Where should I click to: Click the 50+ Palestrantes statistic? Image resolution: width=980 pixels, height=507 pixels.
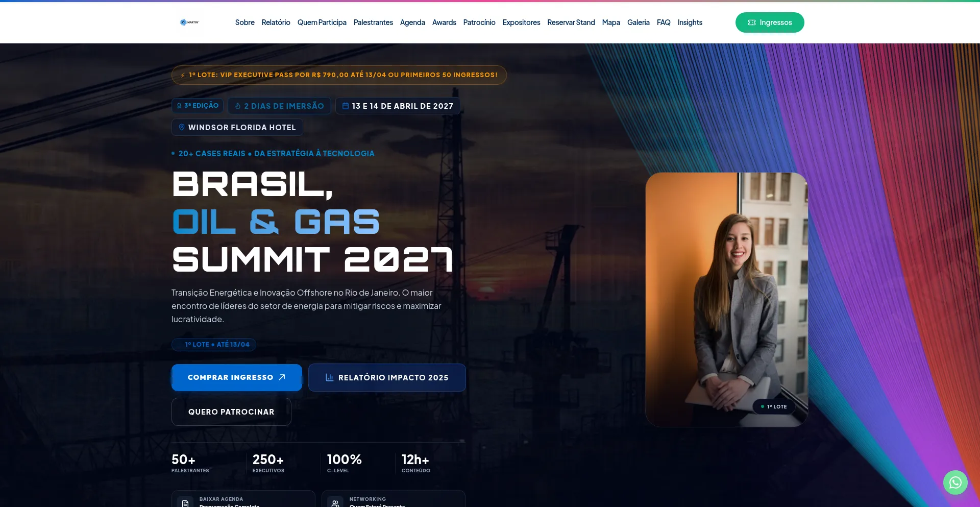190,463
